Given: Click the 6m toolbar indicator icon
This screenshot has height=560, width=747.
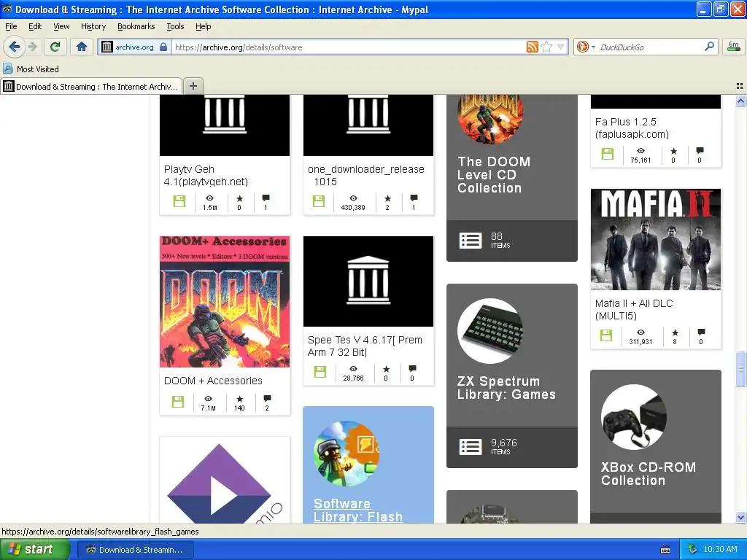Looking at the screenshot, I should [x=734, y=46].
